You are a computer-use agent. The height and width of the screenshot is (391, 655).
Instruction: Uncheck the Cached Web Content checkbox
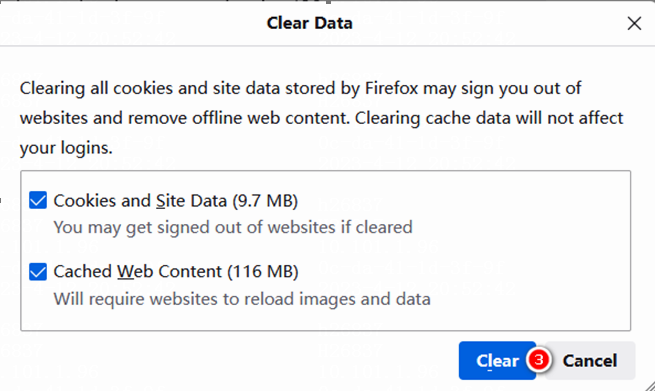(38, 272)
